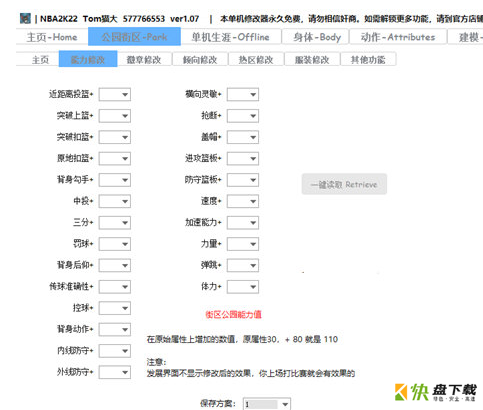Expand the 控球+ combo box

click(115, 308)
